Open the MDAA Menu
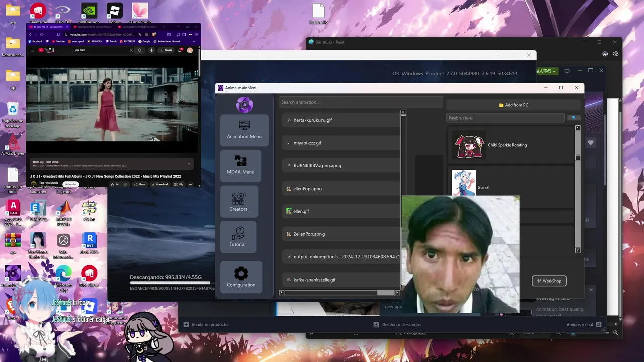 (x=240, y=165)
